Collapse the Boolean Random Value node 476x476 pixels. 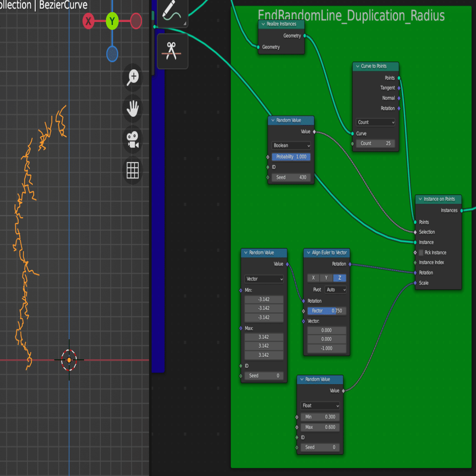click(273, 120)
